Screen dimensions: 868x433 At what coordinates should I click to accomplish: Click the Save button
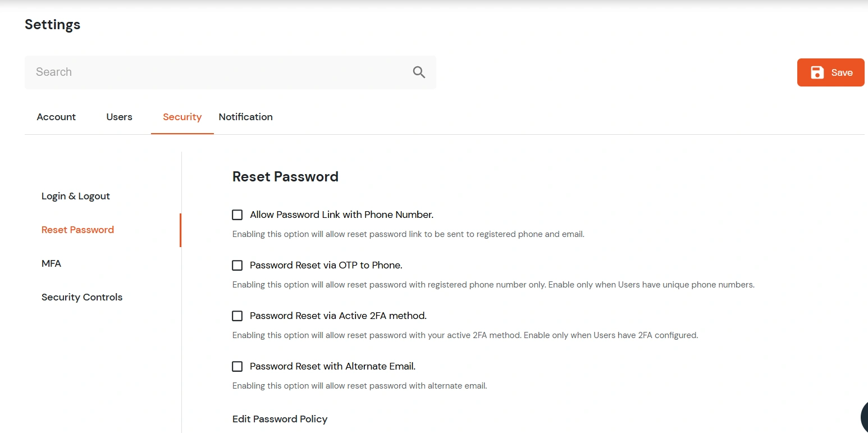pyautogui.click(x=830, y=72)
